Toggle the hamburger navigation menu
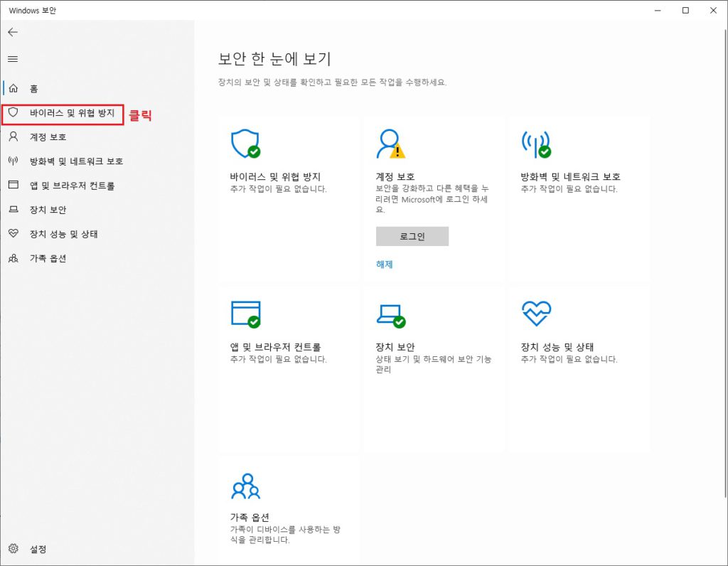The image size is (728, 566). point(13,59)
